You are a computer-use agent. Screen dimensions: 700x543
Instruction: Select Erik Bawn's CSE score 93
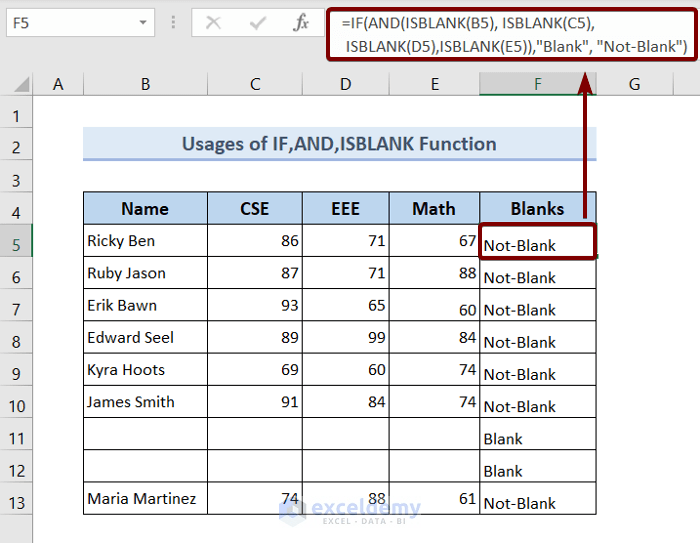255,305
